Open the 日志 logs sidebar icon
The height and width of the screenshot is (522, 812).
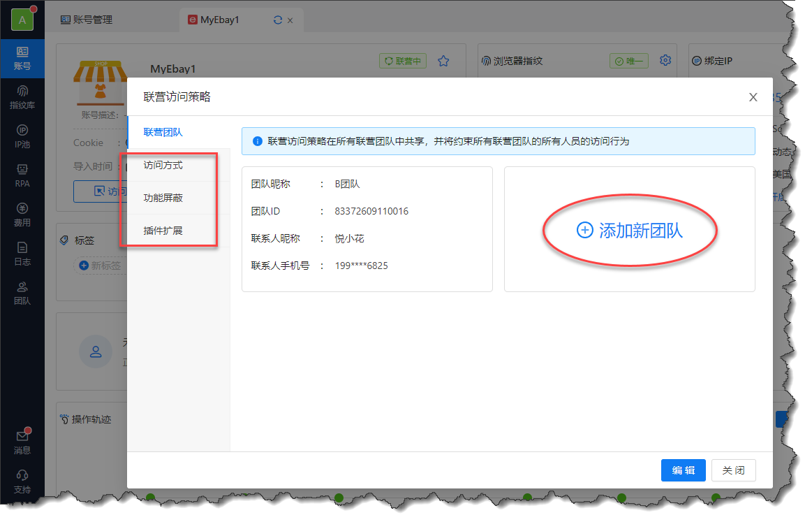tap(22, 254)
